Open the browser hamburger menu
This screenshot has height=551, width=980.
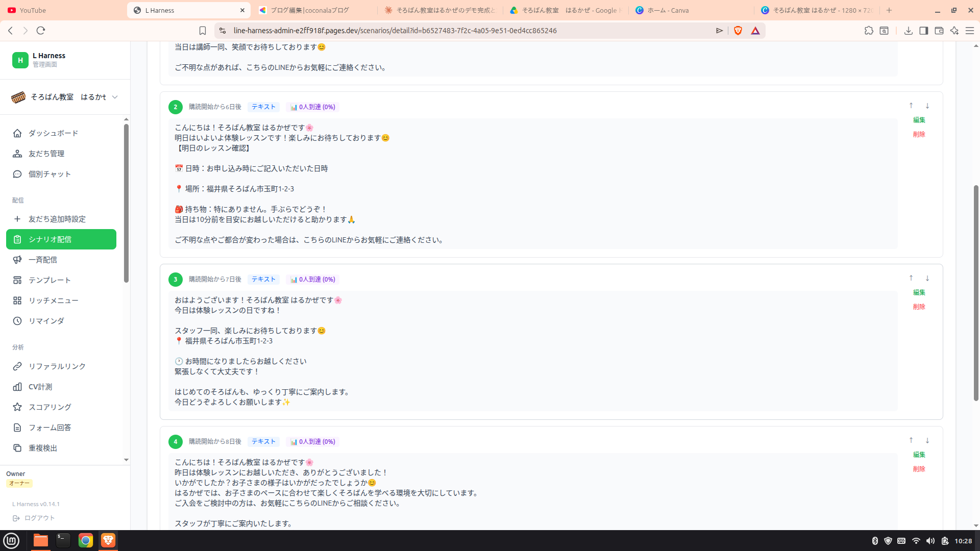click(970, 31)
